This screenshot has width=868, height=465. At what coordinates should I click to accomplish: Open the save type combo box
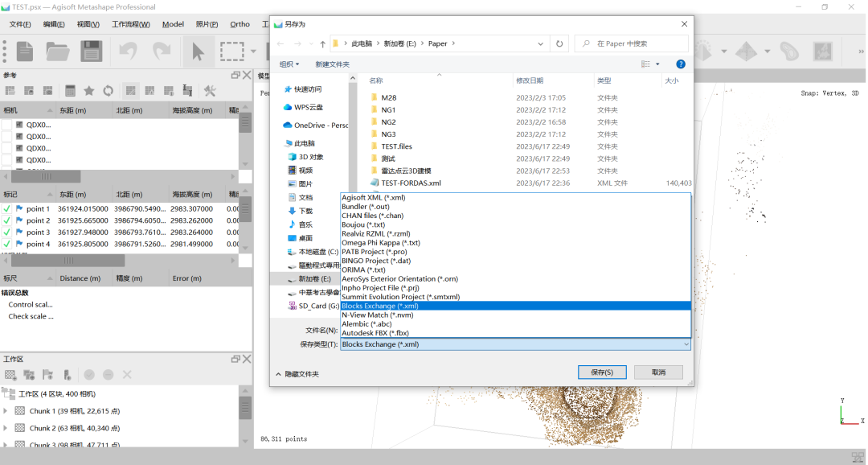(515, 344)
